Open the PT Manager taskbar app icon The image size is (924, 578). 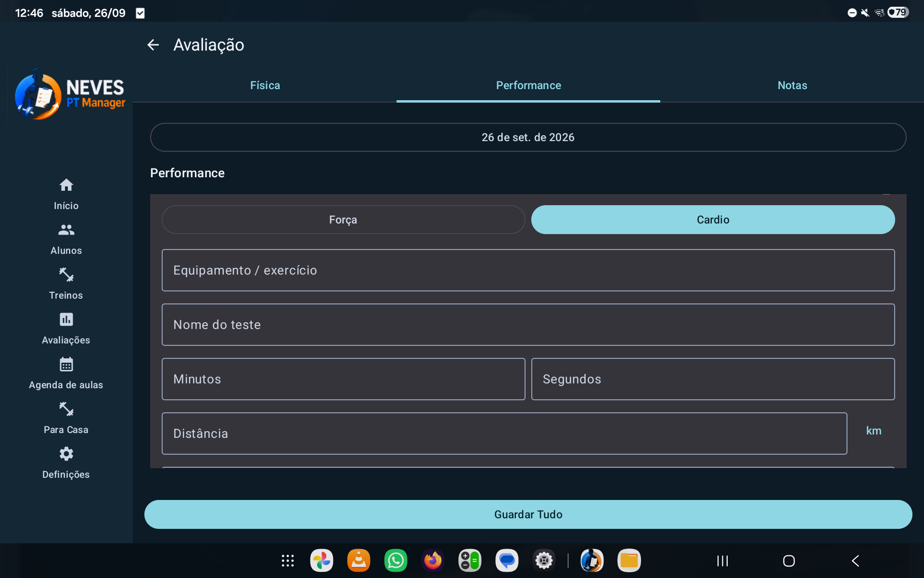592,561
